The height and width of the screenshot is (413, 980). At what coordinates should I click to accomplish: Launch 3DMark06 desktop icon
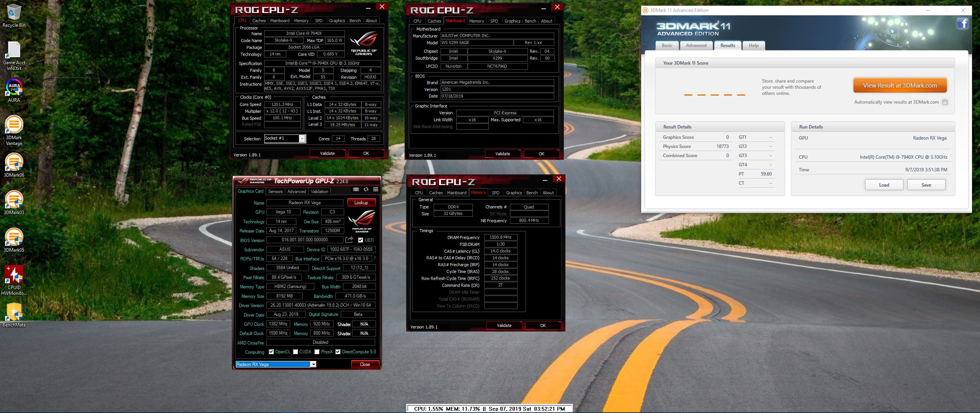pyautogui.click(x=14, y=165)
